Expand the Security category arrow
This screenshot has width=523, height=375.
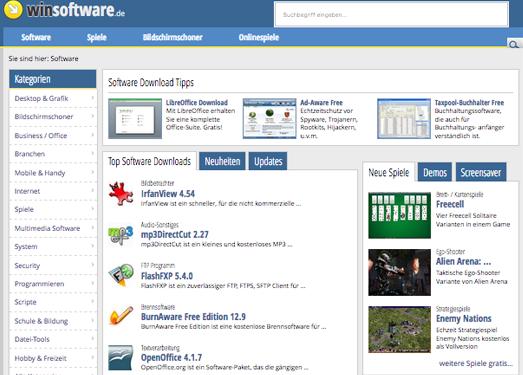(x=93, y=265)
